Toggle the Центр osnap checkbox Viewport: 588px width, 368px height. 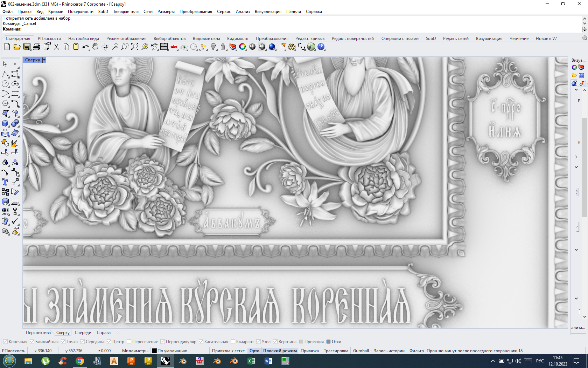tap(109, 342)
